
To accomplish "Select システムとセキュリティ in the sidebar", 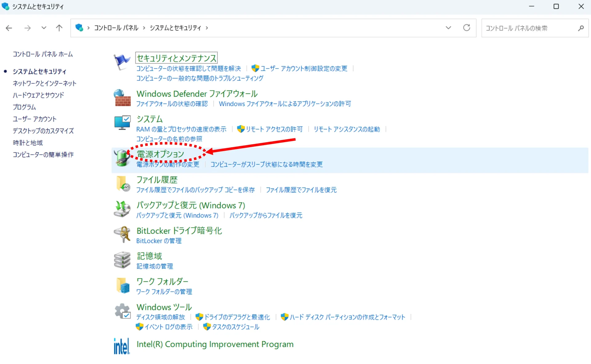I will point(39,71).
